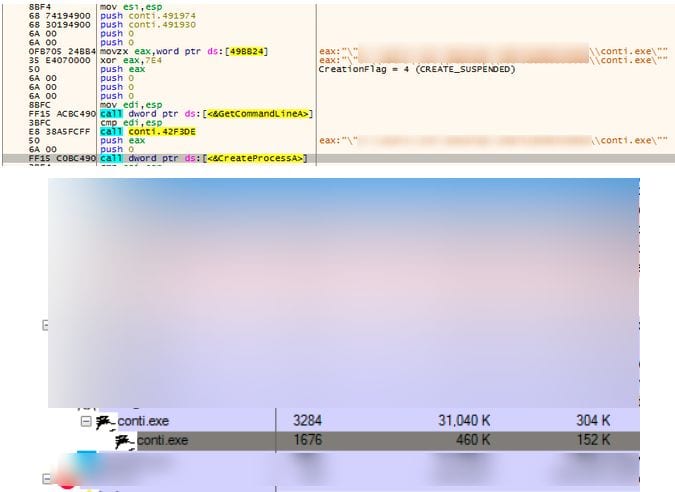Click the icon of parent conti.exe process
The width and height of the screenshot is (675, 492).
[106, 422]
